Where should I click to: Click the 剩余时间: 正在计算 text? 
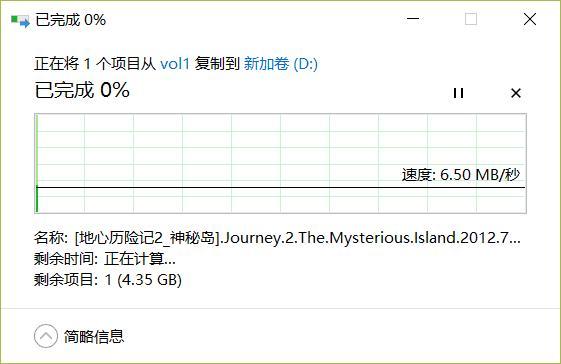[x=105, y=258]
